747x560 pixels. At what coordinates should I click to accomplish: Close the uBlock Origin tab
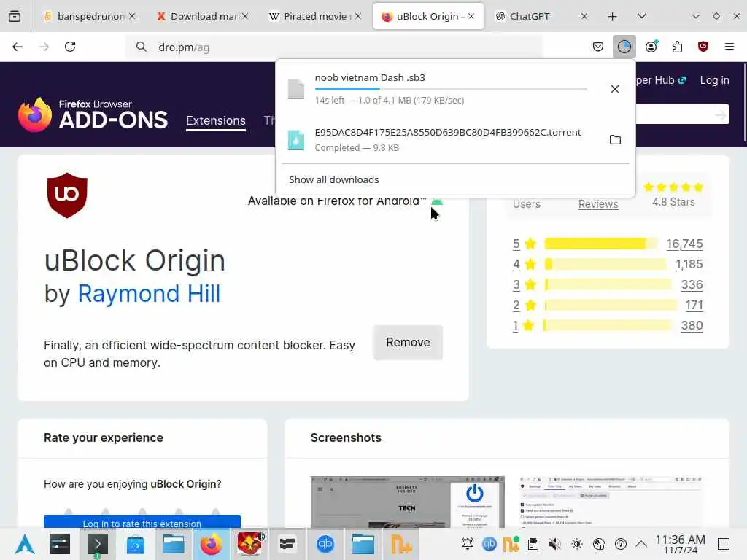pyautogui.click(x=471, y=16)
